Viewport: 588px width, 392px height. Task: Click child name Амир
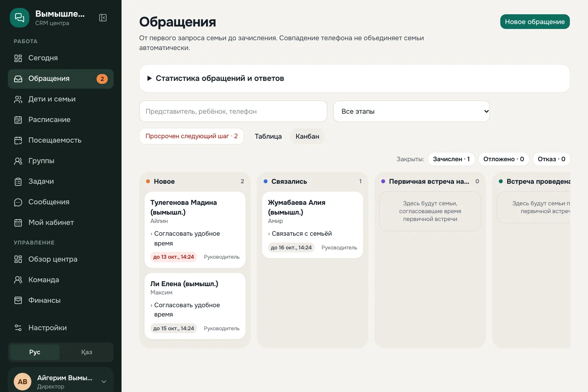pyautogui.click(x=275, y=221)
